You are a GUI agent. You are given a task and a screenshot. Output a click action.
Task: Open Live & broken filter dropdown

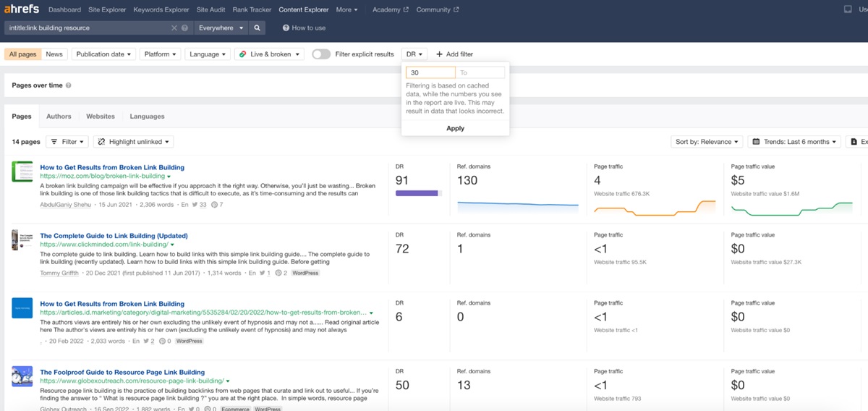pos(269,54)
